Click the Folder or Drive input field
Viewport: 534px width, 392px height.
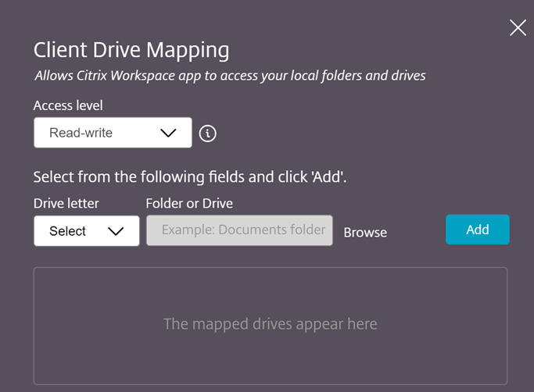coord(239,230)
